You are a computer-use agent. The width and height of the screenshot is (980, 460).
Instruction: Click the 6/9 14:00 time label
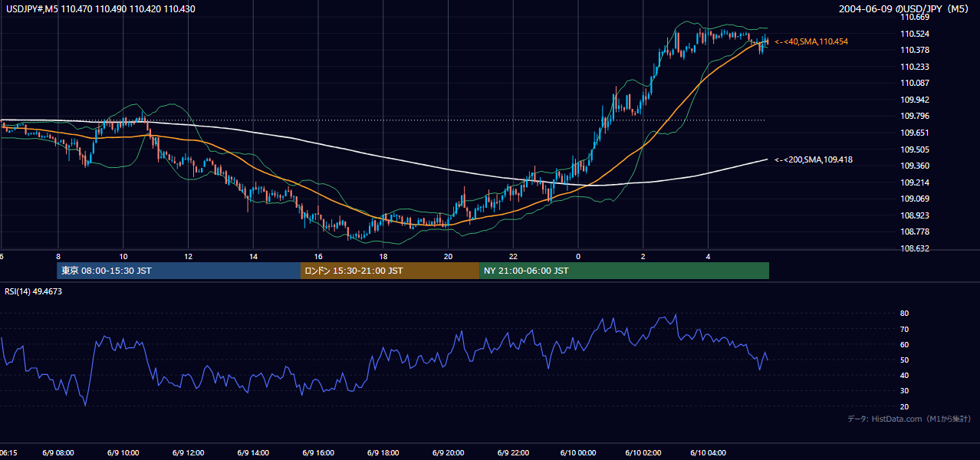click(x=253, y=453)
